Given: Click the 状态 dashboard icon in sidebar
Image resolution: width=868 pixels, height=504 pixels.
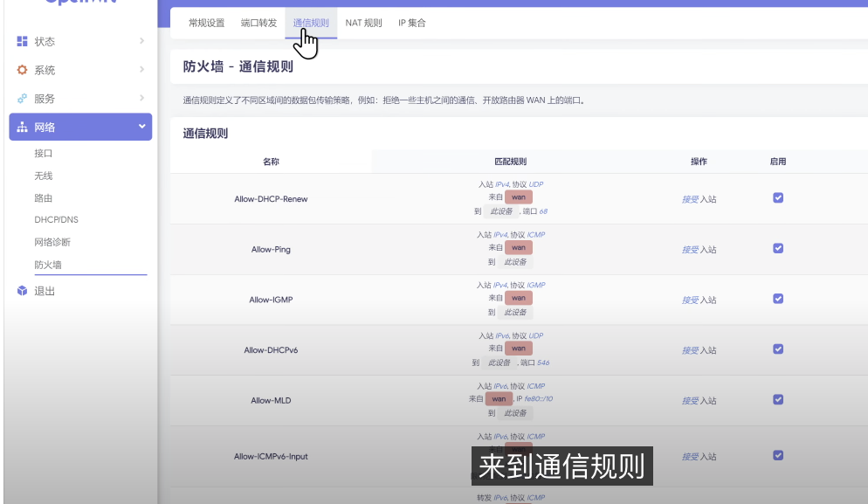Looking at the screenshot, I should (23, 42).
